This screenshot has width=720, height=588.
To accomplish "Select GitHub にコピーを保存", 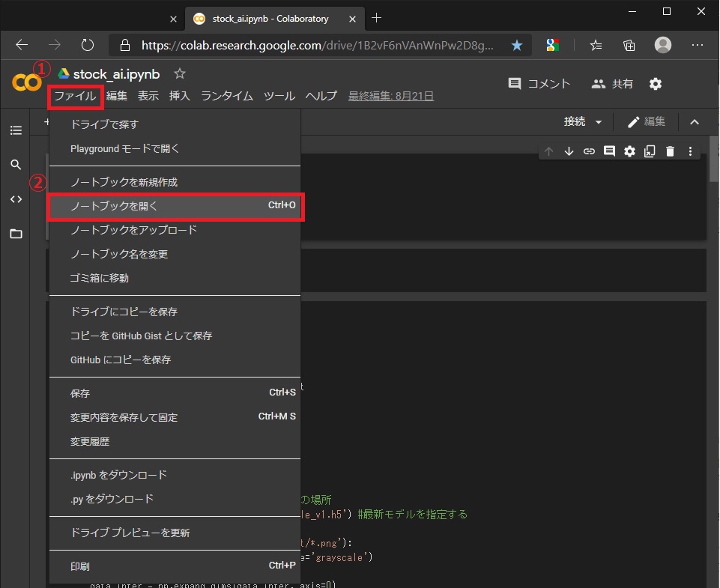I will tap(175, 360).
